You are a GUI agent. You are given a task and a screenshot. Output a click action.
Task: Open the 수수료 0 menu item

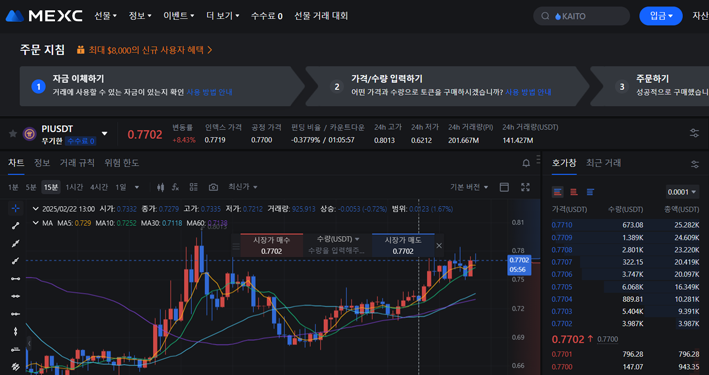point(267,16)
